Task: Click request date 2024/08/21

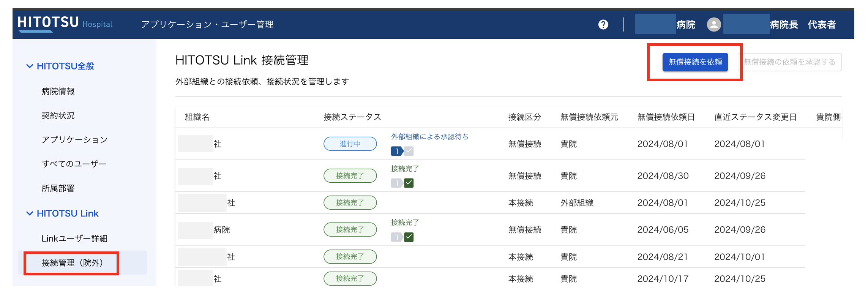Action: coord(663,257)
